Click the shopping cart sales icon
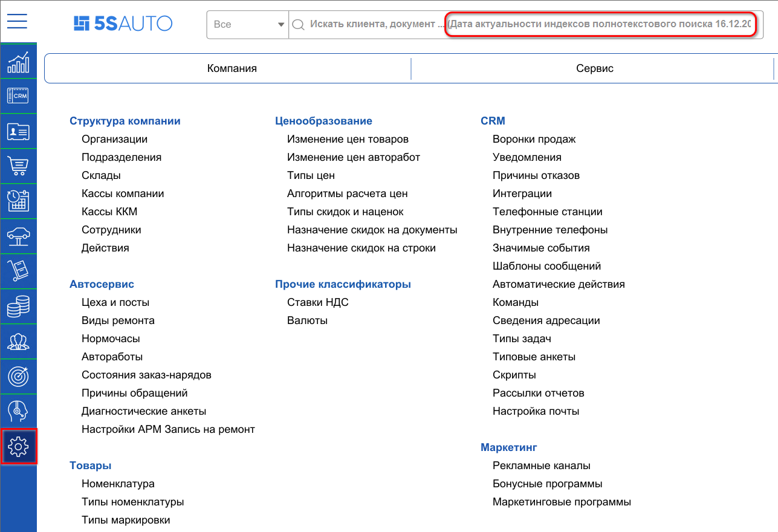This screenshot has height=532, width=778. point(18,166)
